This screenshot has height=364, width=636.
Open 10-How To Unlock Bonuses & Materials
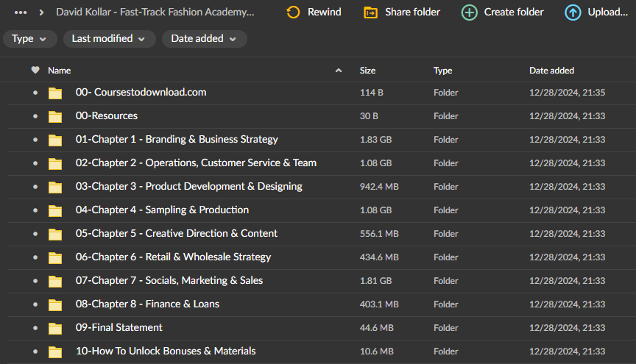[166, 351]
